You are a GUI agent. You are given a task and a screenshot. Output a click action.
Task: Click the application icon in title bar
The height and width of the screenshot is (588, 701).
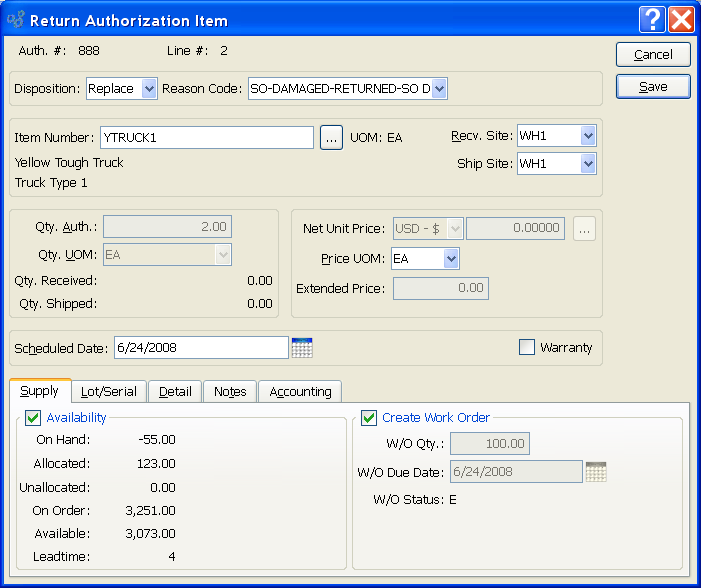coord(16,19)
